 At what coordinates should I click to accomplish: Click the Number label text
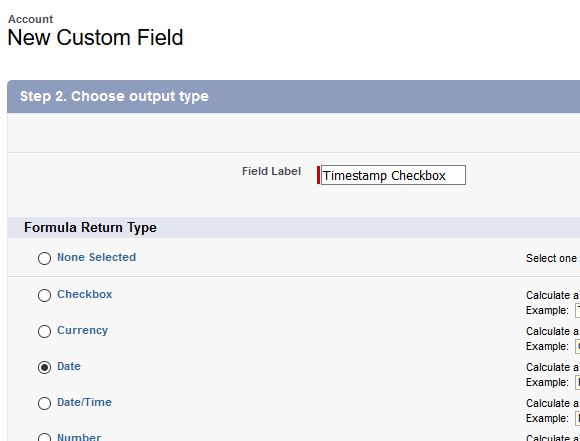click(x=79, y=437)
